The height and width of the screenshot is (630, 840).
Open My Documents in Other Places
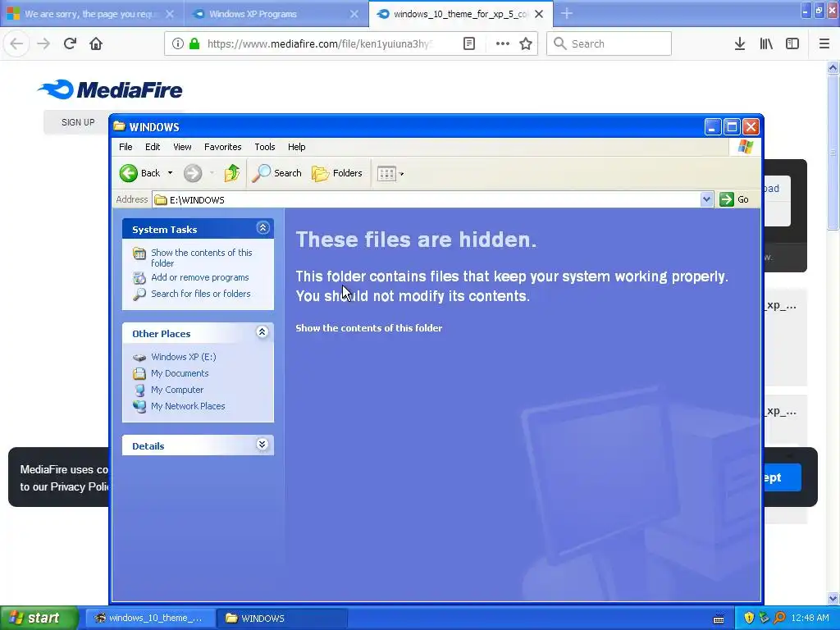(180, 373)
